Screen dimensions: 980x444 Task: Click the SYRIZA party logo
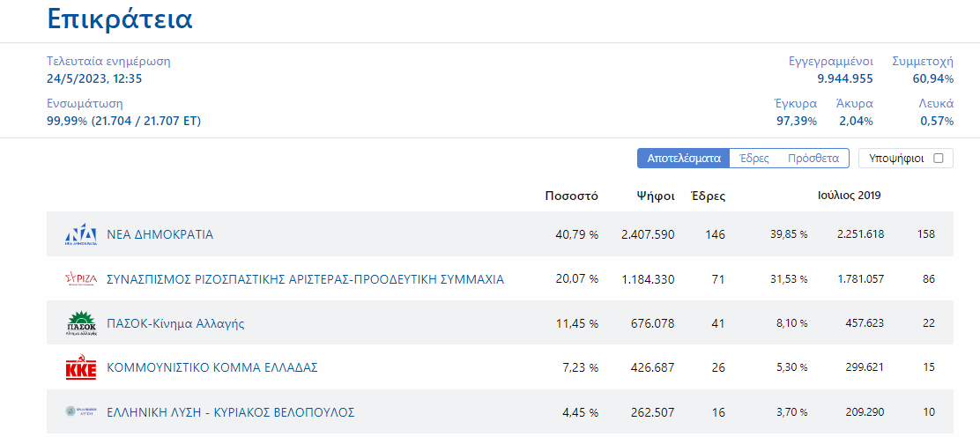pos(81,279)
